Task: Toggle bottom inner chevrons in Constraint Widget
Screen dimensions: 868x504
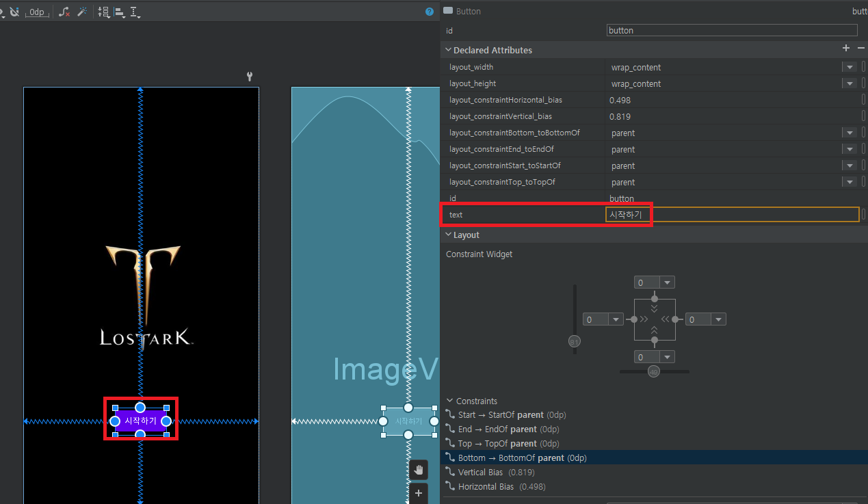Action: [x=655, y=330]
